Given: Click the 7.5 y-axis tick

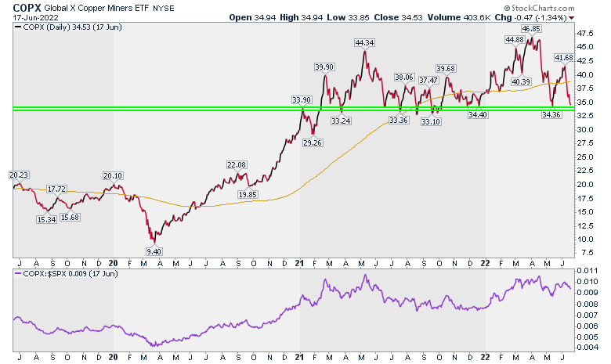Looking at the screenshot, I should (587, 253).
